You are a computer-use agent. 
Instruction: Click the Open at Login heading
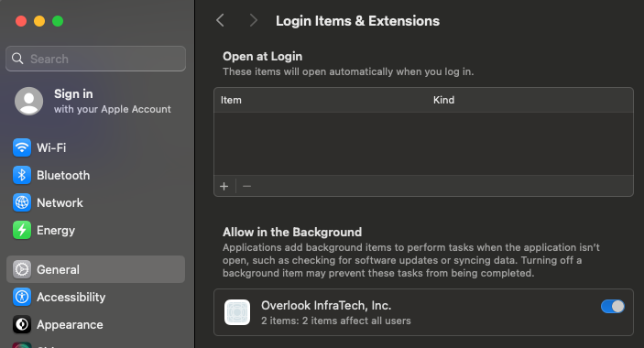[x=262, y=57]
